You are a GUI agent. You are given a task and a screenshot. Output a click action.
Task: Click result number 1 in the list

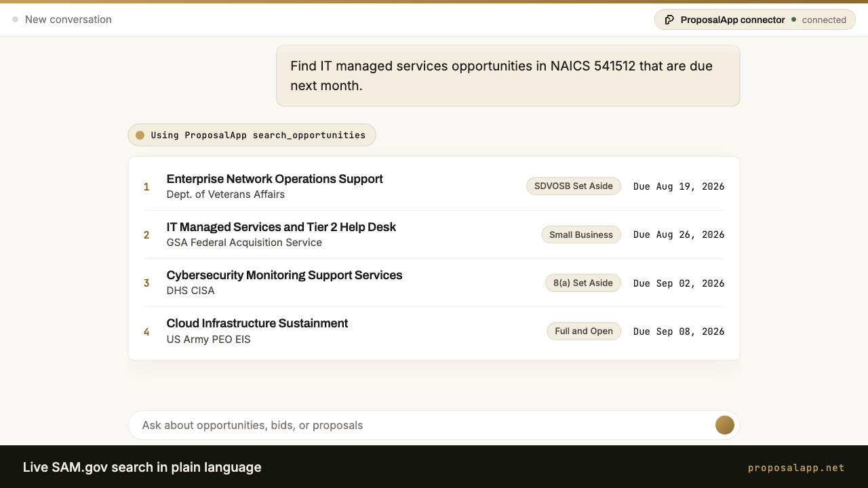coord(146,186)
